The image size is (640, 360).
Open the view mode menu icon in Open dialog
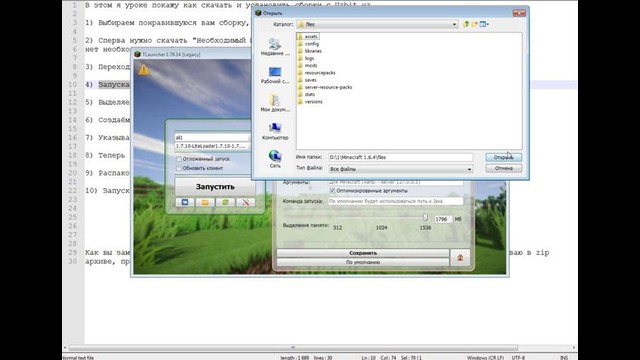pos(484,24)
